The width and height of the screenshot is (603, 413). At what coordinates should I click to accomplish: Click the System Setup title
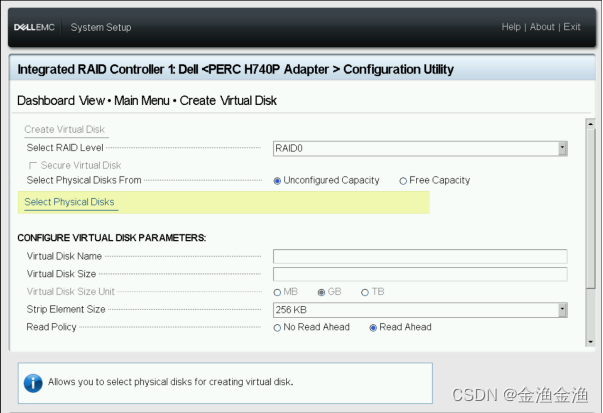coord(101,27)
